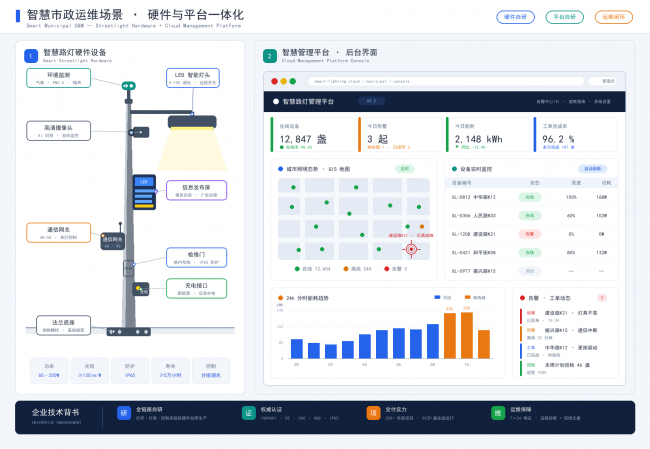This screenshot has height=449, width=650.
Task: Click the tallest orange bar in energy chart
Action: [x=467, y=335]
